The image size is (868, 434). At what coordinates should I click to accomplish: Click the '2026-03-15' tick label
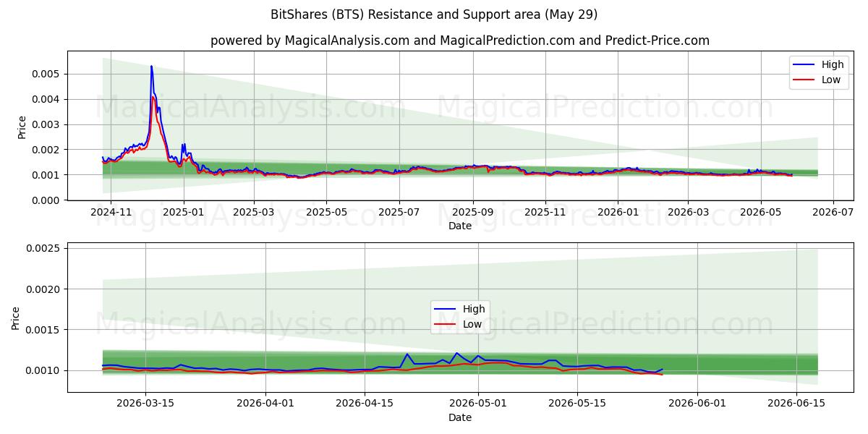click(145, 404)
